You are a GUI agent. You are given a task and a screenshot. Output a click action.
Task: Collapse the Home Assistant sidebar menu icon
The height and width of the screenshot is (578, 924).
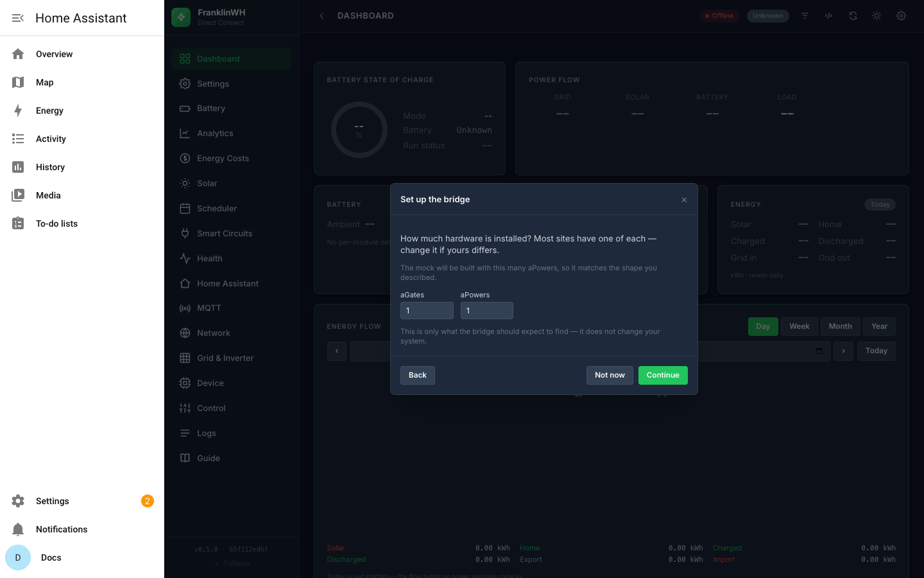pos(18,18)
